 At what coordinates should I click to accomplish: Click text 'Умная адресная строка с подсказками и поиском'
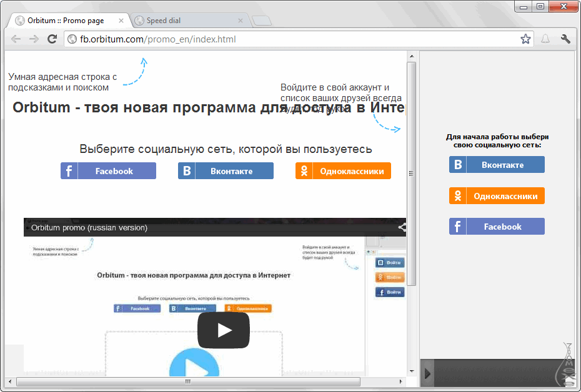tap(62, 82)
